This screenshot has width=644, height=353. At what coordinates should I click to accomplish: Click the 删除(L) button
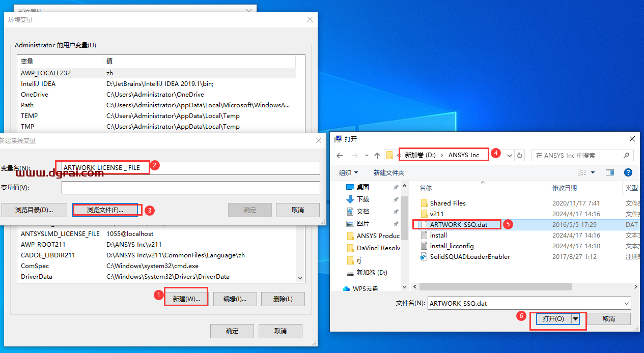[x=283, y=299]
